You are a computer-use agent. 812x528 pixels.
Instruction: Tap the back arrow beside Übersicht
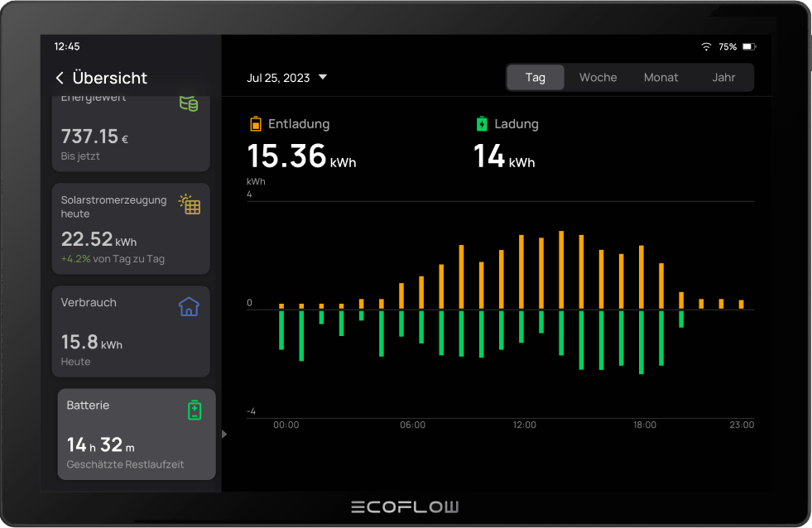(60, 78)
